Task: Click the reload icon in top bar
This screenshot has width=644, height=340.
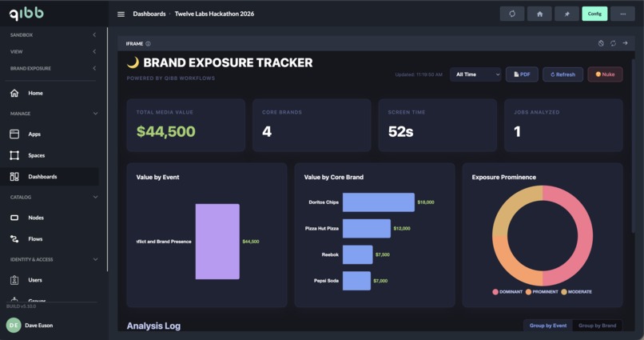Action: (x=511, y=14)
